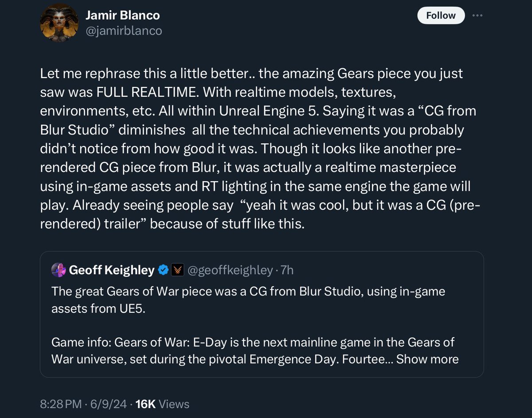Click the blue verified checkmark badge
Viewport: 532px width, 418px height.
coord(163,270)
